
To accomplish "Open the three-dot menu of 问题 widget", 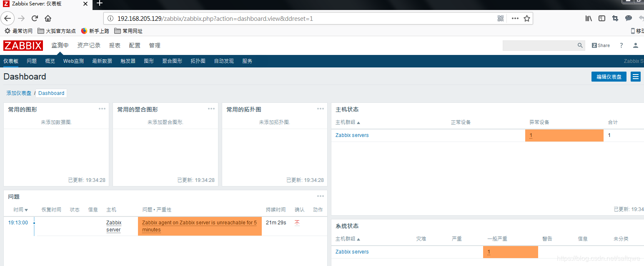I will (x=321, y=196).
